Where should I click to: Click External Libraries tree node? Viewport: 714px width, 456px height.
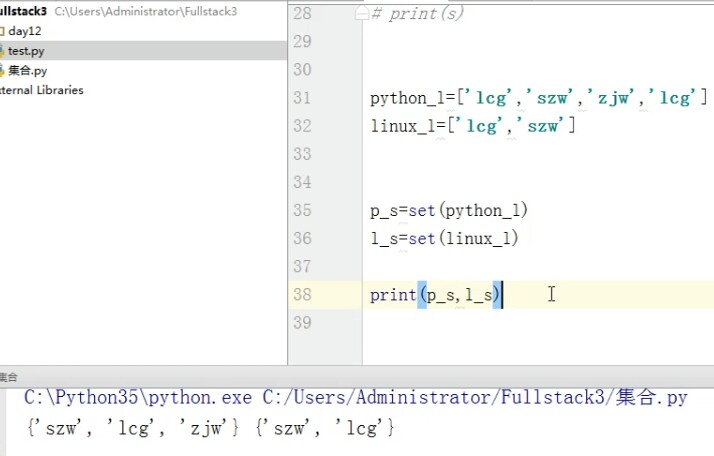click(x=41, y=90)
